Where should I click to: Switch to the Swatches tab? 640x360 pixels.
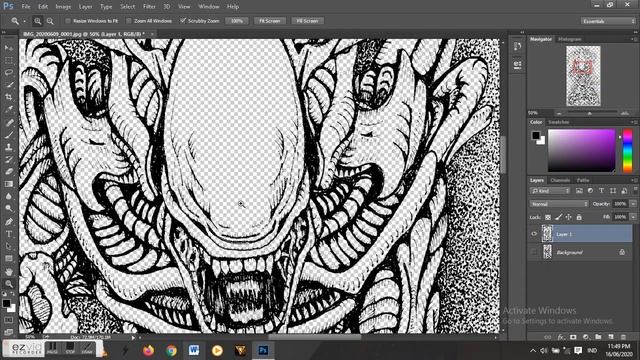pyautogui.click(x=558, y=122)
